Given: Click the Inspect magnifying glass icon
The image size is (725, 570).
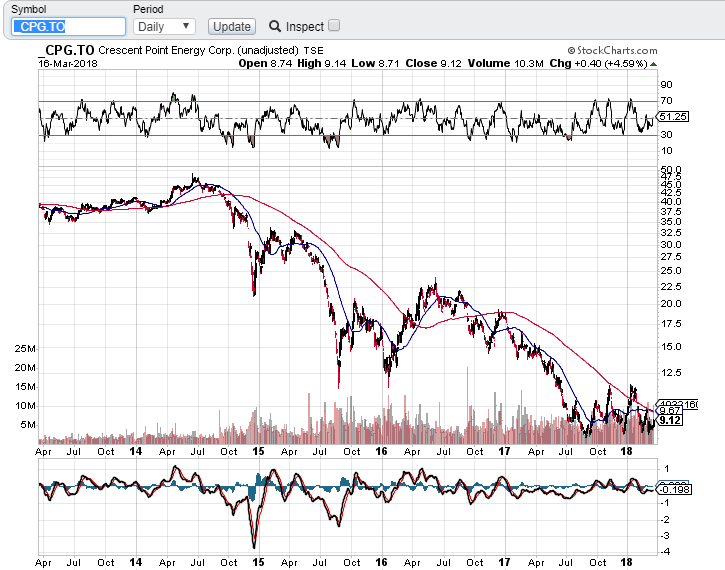Looking at the screenshot, I should click(x=275, y=26).
